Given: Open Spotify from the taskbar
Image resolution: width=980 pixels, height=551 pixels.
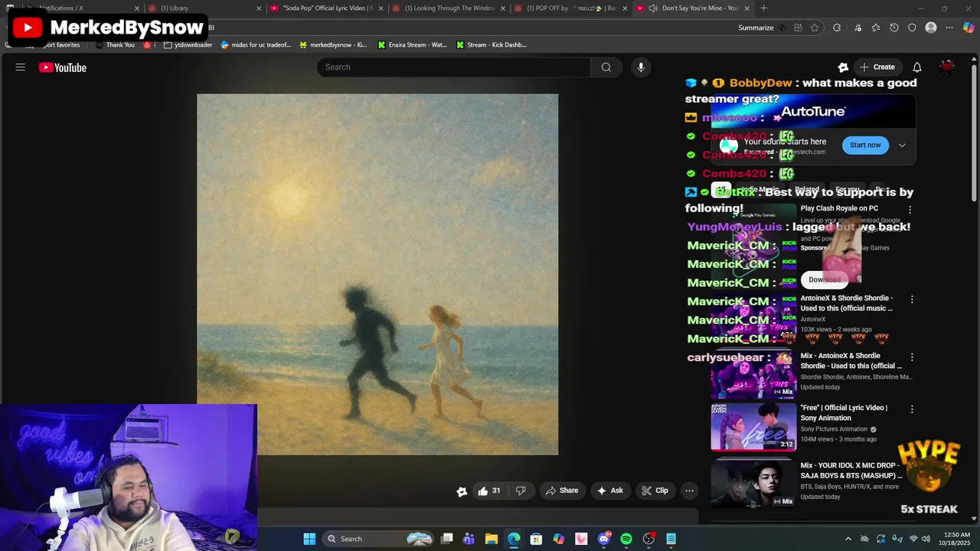Looking at the screenshot, I should (x=626, y=539).
